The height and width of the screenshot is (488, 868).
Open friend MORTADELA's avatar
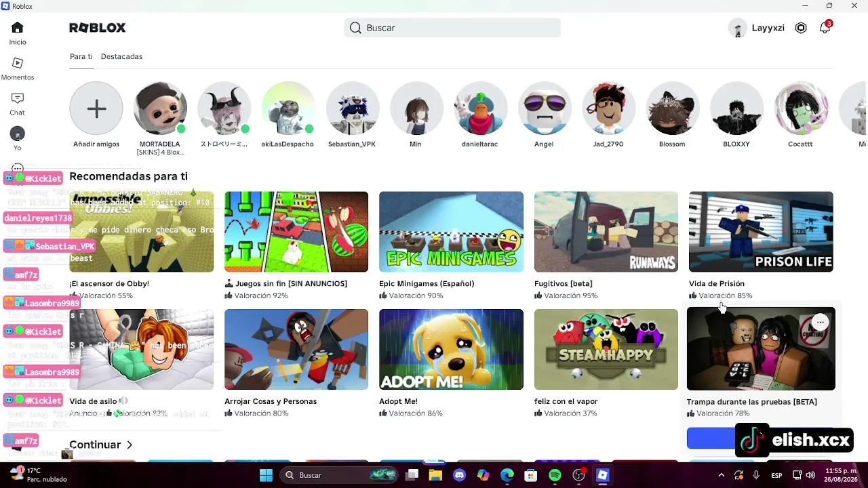pyautogui.click(x=160, y=108)
